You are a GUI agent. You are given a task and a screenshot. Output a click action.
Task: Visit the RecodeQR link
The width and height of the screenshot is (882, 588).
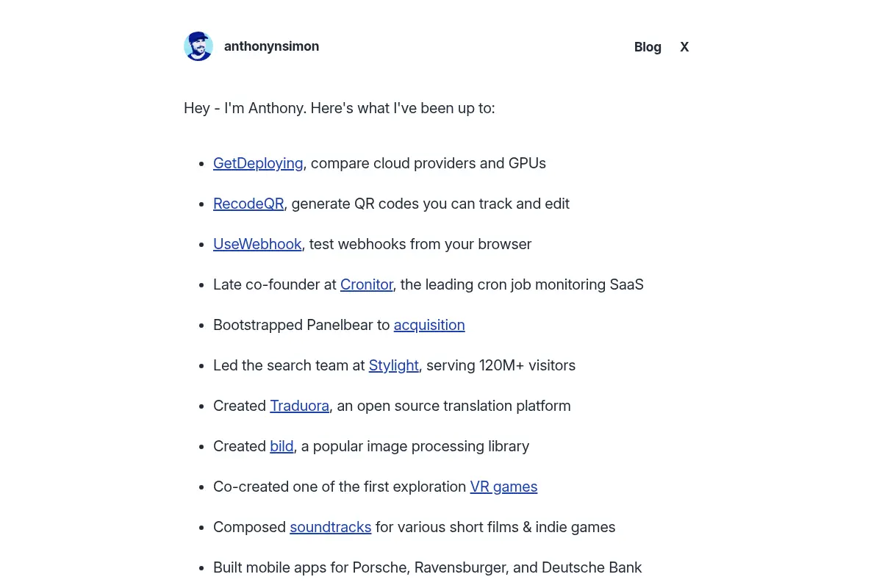coord(248,204)
